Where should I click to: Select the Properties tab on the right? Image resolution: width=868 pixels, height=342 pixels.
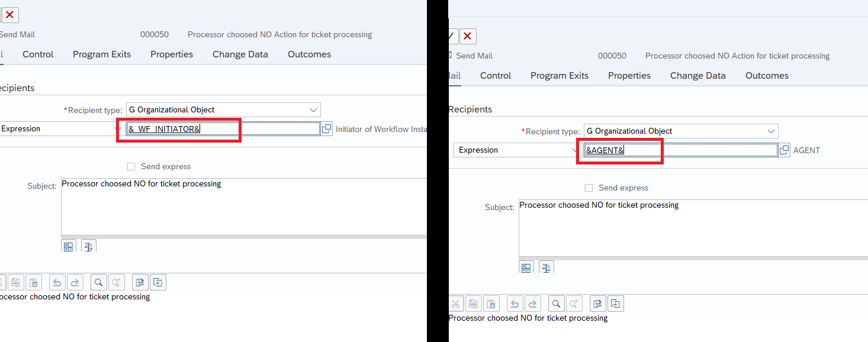pyautogui.click(x=629, y=75)
